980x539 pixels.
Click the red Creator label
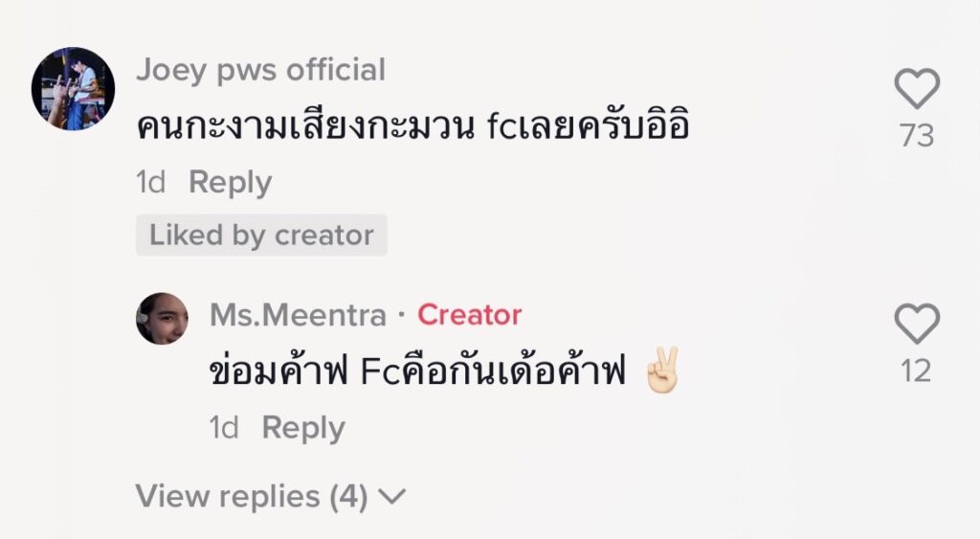469,315
